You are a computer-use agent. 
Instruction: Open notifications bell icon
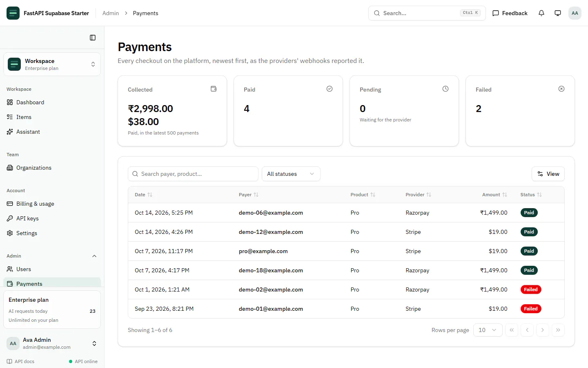(x=541, y=13)
